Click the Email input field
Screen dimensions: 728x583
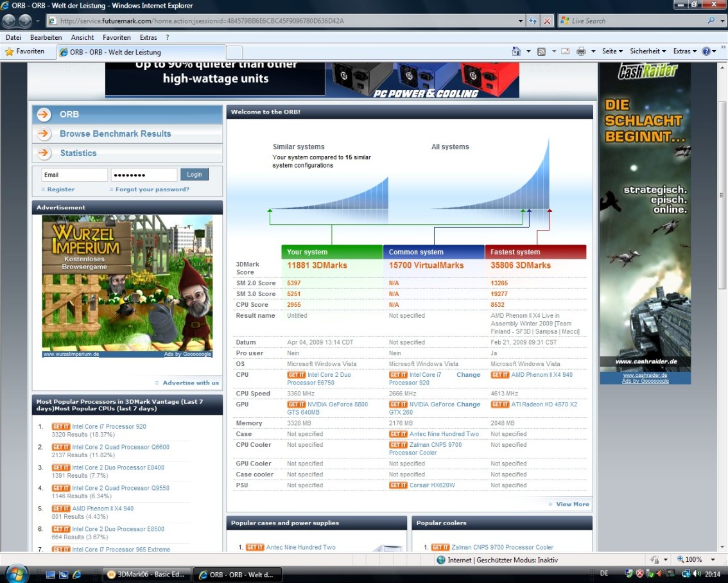74,175
